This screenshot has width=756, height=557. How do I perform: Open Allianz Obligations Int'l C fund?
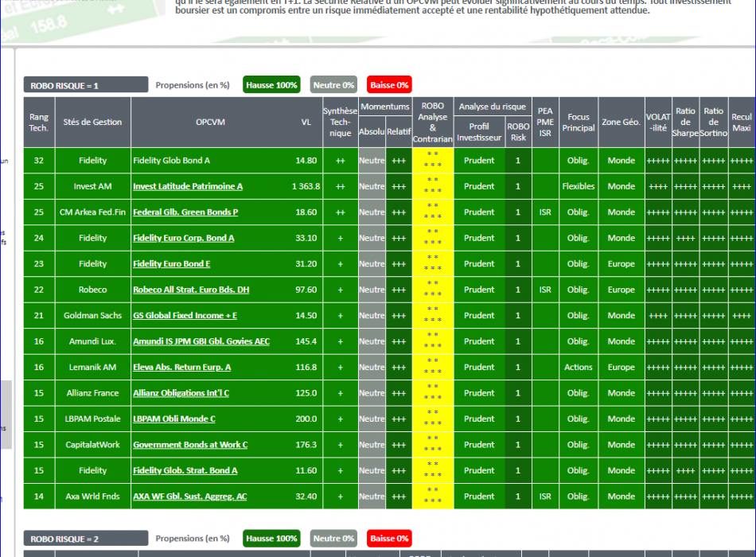point(181,393)
